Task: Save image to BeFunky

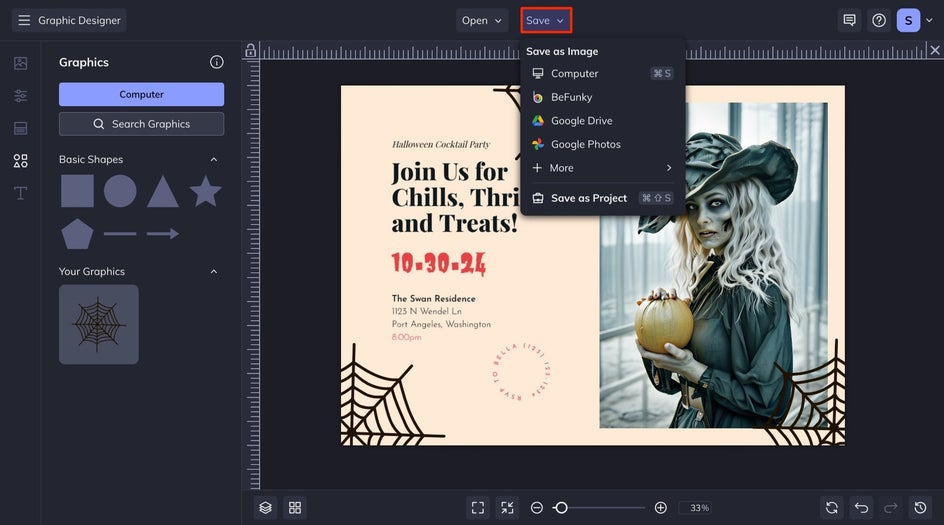Action: 602,97
